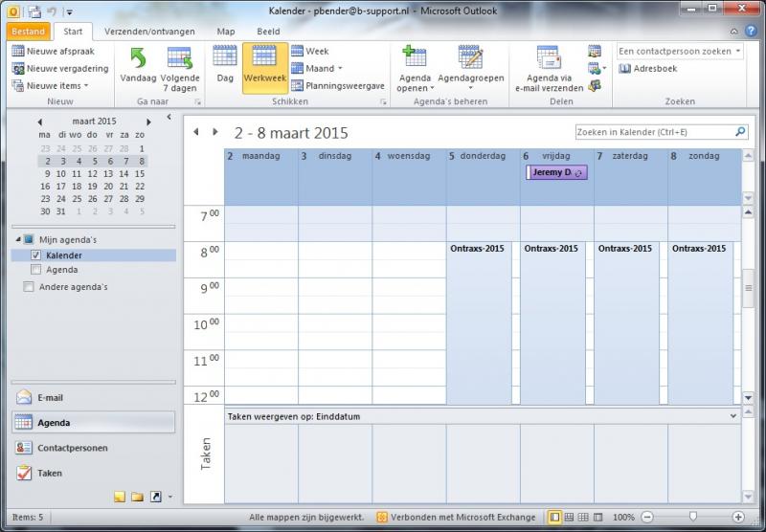Uncheck the Kalender checkbox
Image resolution: width=766 pixels, height=532 pixels.
pos(35,255)
